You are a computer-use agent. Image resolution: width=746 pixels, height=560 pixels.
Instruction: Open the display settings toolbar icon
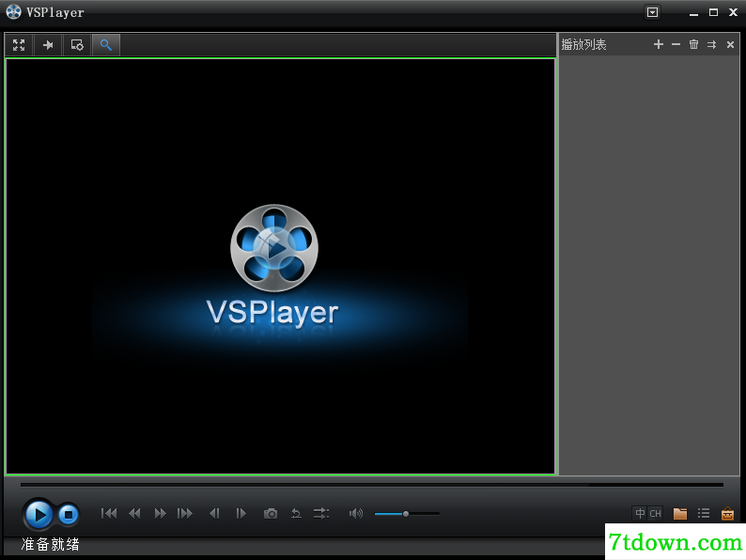(77, 45)
